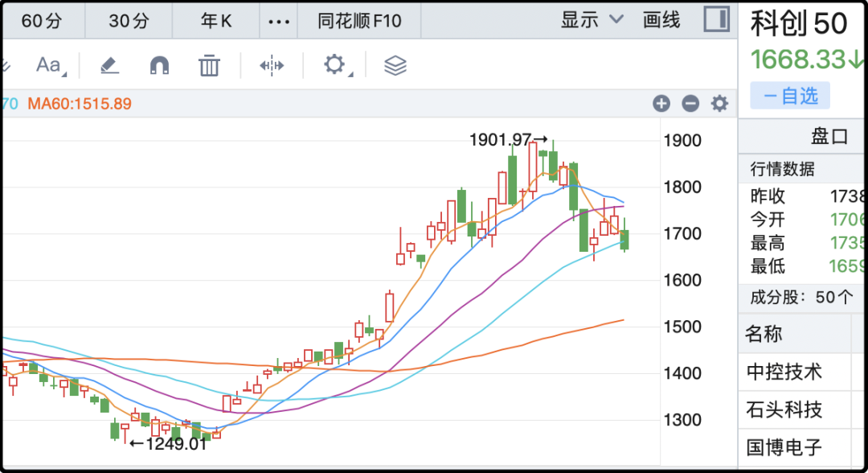The image size is (868, 473).
Task: Remove stock via the 自选 button
Action: tap(790, 96)
